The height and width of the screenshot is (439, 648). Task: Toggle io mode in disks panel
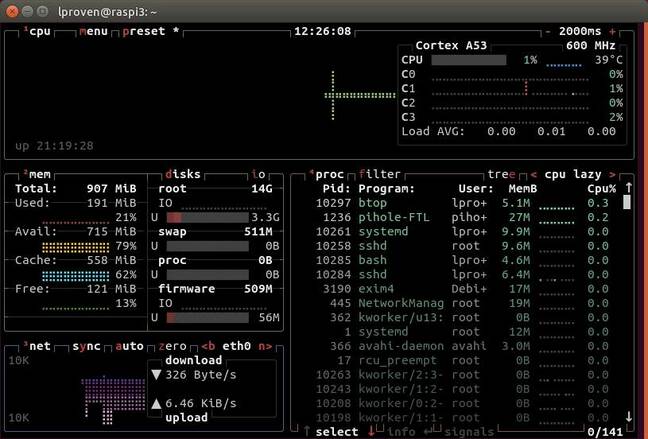[258, 174]
